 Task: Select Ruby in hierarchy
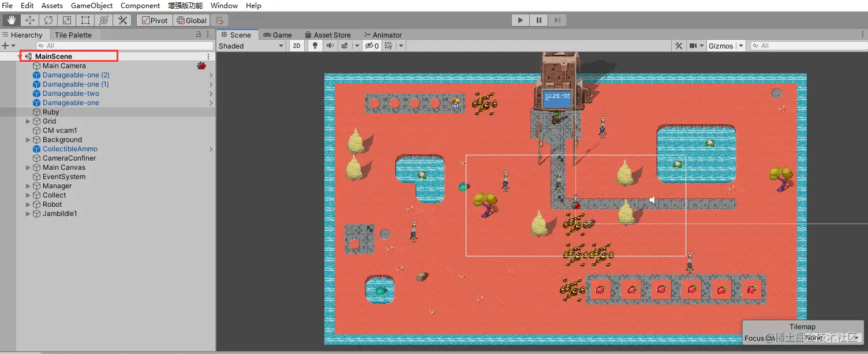51,112
